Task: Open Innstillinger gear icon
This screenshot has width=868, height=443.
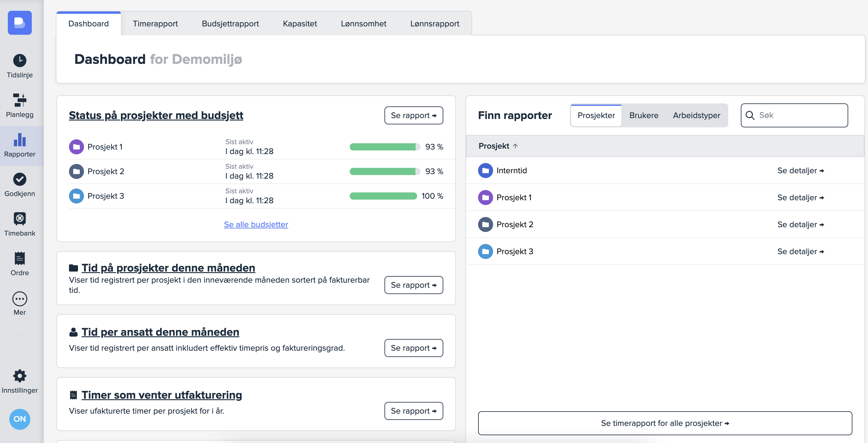Action: [x=19, y=376]
